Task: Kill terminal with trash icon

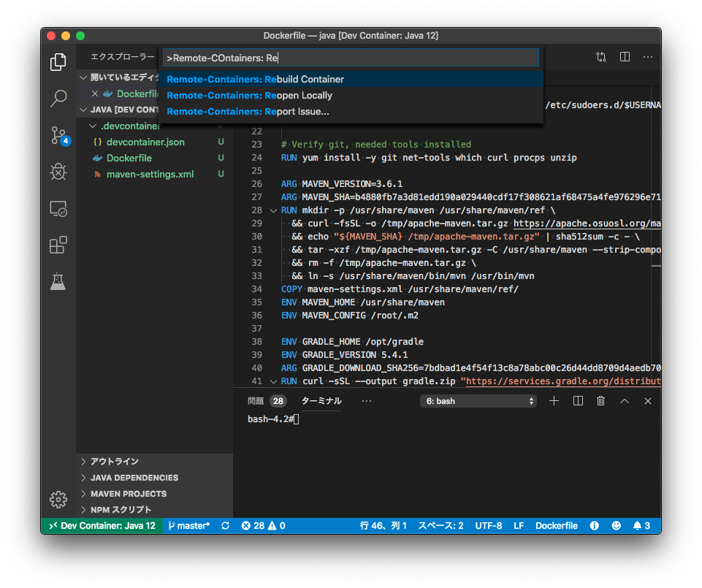Action: [x=600, y=401]
